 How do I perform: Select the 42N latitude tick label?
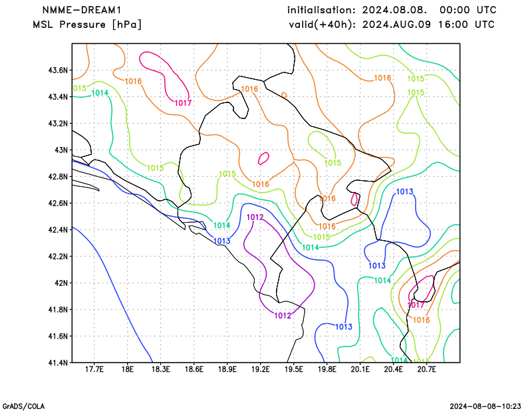61,283
